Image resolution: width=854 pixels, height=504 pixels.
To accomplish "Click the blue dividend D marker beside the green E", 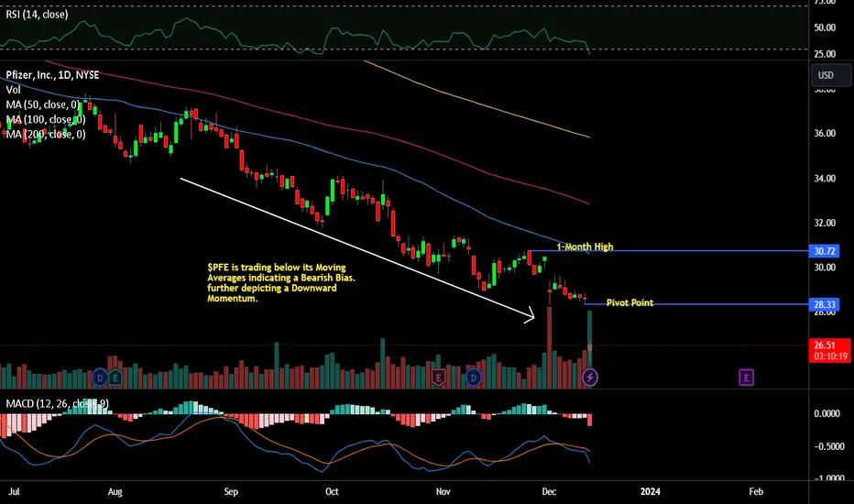I will coord(100,377).
